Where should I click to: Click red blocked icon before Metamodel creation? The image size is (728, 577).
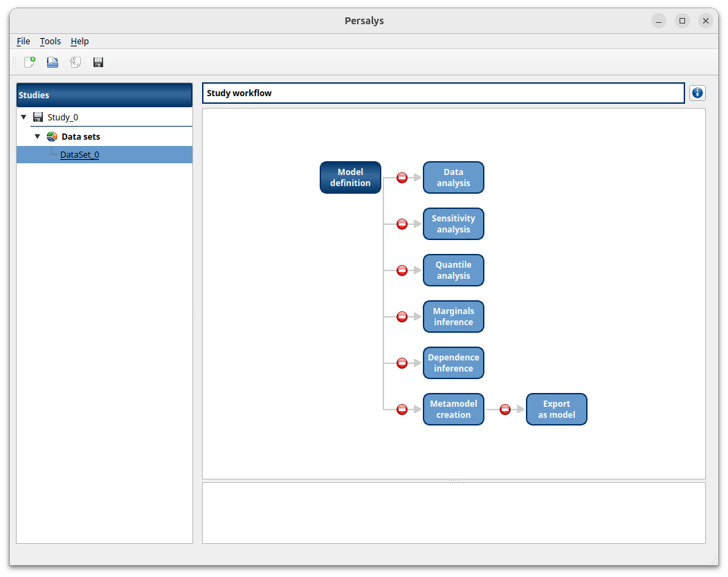point(402,410)
